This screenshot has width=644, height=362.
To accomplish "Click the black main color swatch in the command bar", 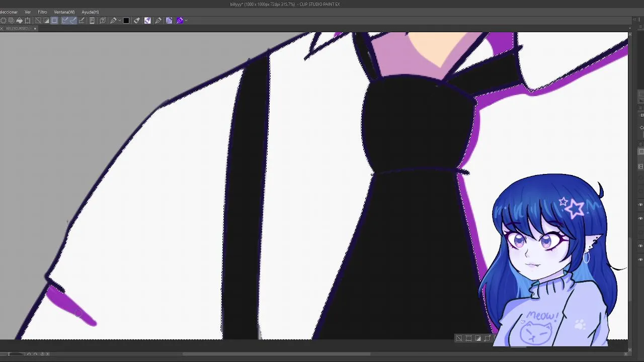I will pos(126,21).
